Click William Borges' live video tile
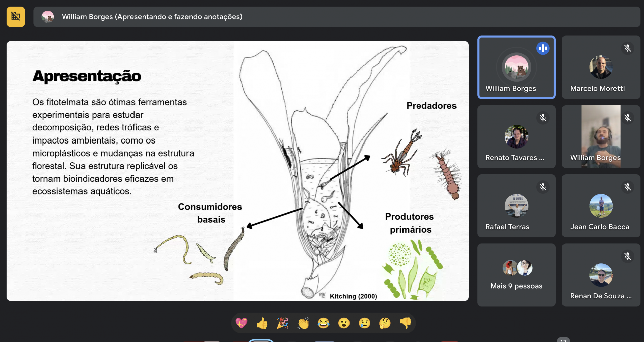Viewport: 644px width, 342px height. [x=601, y=136]
